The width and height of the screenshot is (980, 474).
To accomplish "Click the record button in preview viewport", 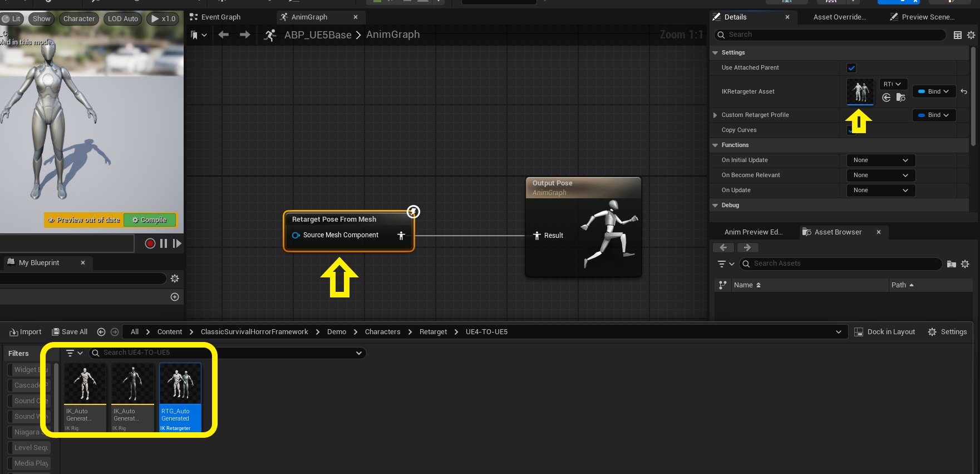I will 150,243.
